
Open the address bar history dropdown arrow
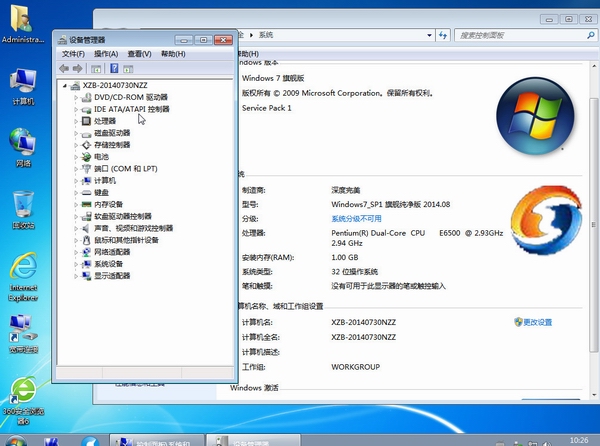click(x=429, y=35)
